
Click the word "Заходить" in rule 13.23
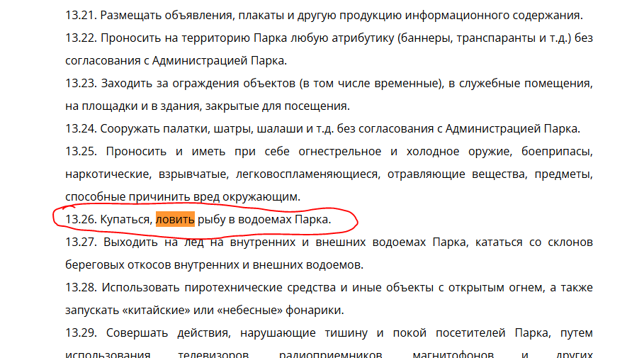(x=128, y=84)
